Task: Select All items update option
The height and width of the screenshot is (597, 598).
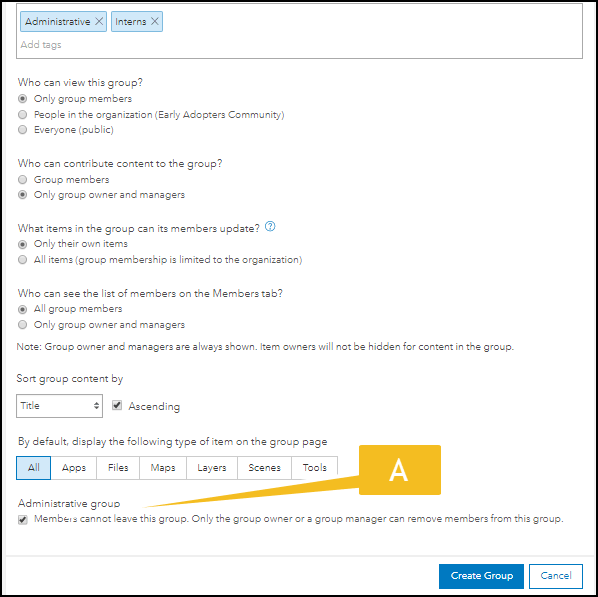Action: [23, 260]
